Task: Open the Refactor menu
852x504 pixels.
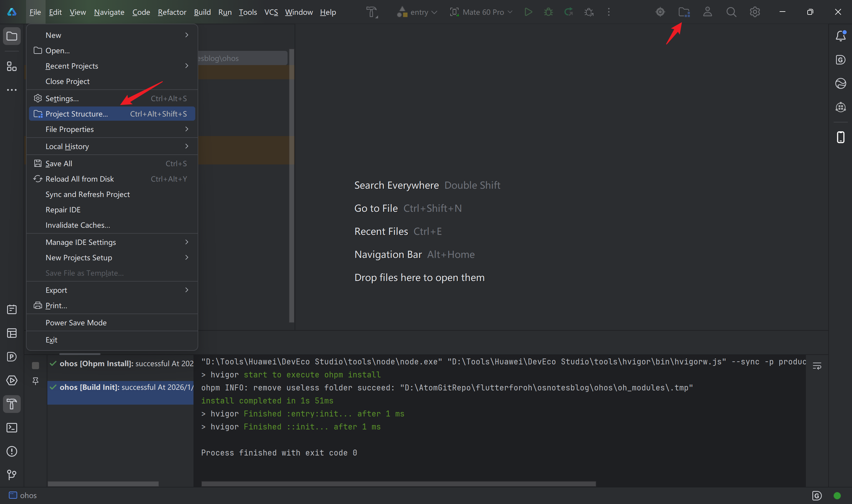Action: pos(172,12)
